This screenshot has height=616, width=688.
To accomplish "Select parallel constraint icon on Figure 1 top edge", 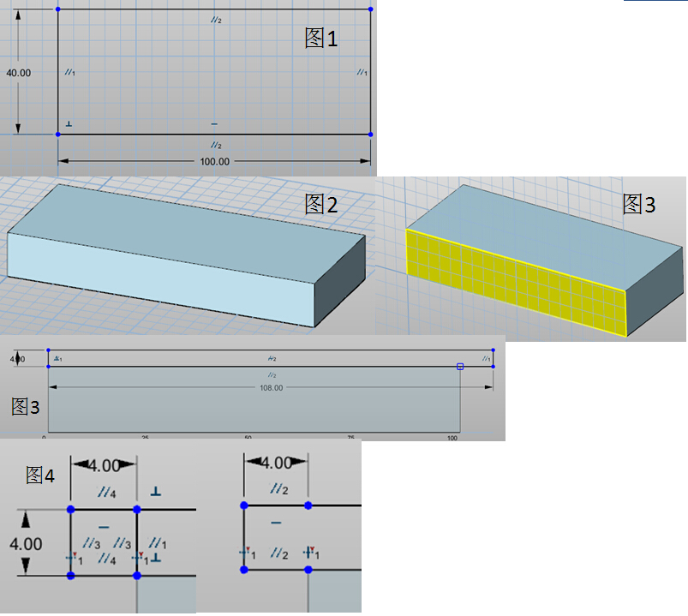I will 217,20.
